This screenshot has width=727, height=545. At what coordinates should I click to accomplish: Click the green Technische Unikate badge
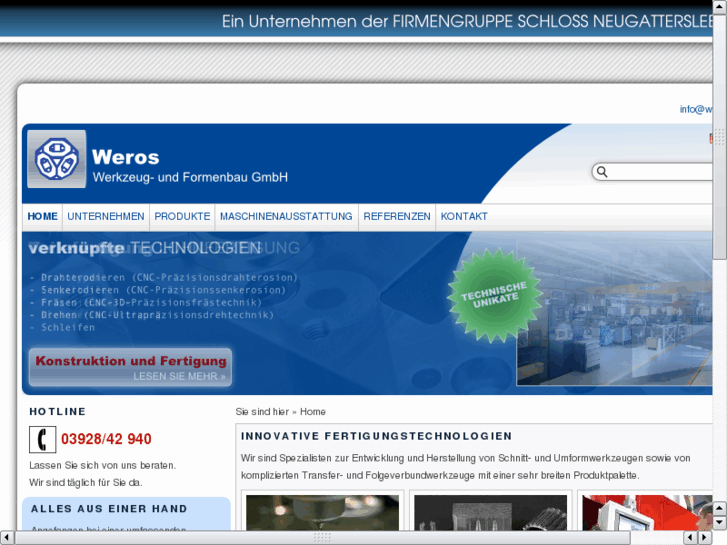[x=495, y=295]
